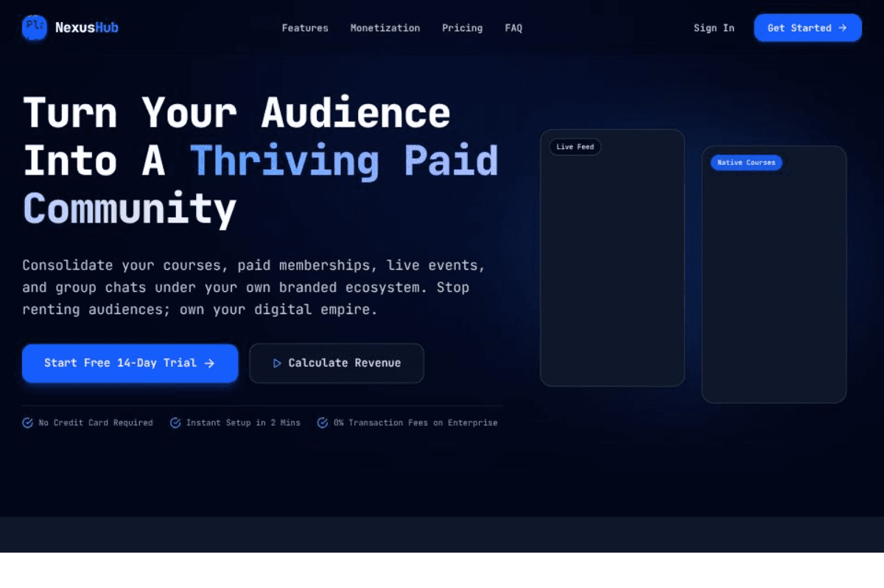Image resolution: width=884 pixels, height=588 pixels.
Task: Select the 0% Transaction Fees on Enterprise text
Action: coord(415,423)
